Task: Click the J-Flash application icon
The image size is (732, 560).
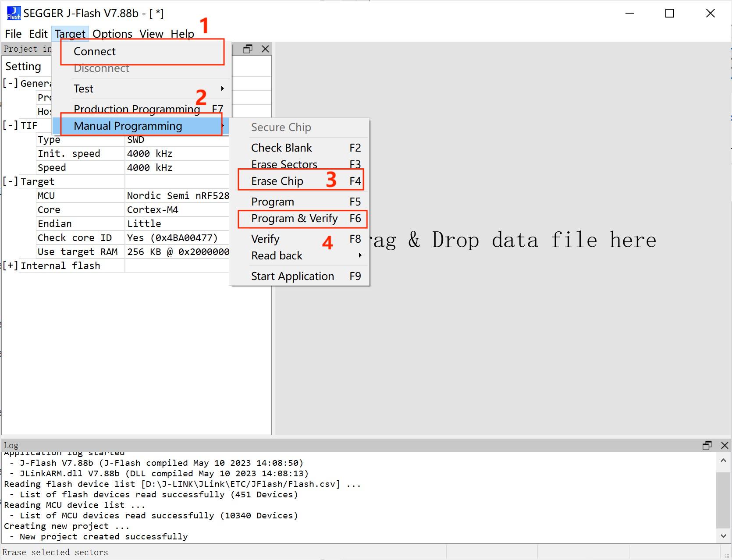Action: click(x=14, y=13)
